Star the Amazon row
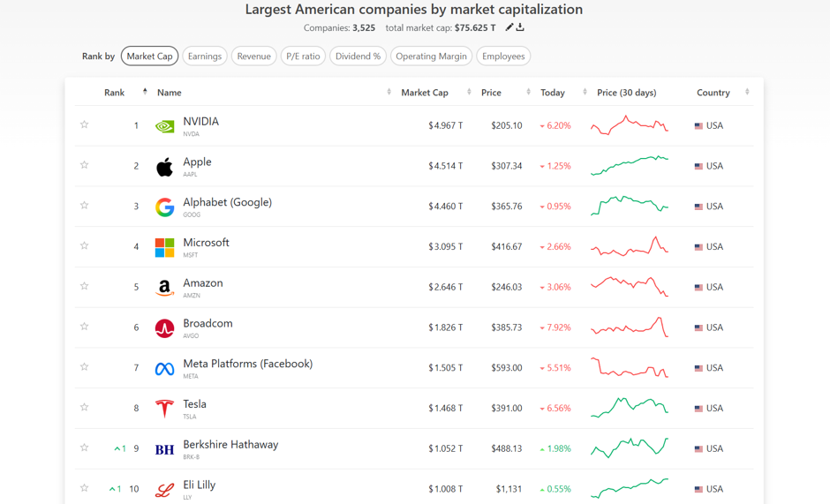 pyautogui.click(x=84, y=286)
